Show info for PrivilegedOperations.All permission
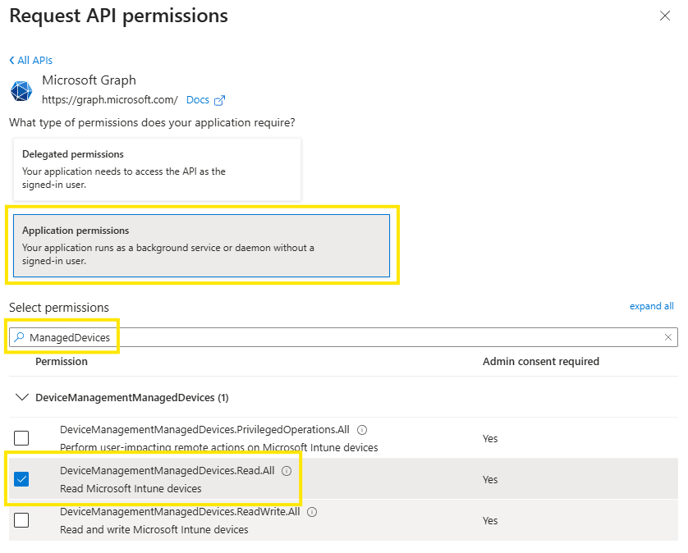Screen dimensions: 688x553 pyautogui.click(x=362, y=430)
